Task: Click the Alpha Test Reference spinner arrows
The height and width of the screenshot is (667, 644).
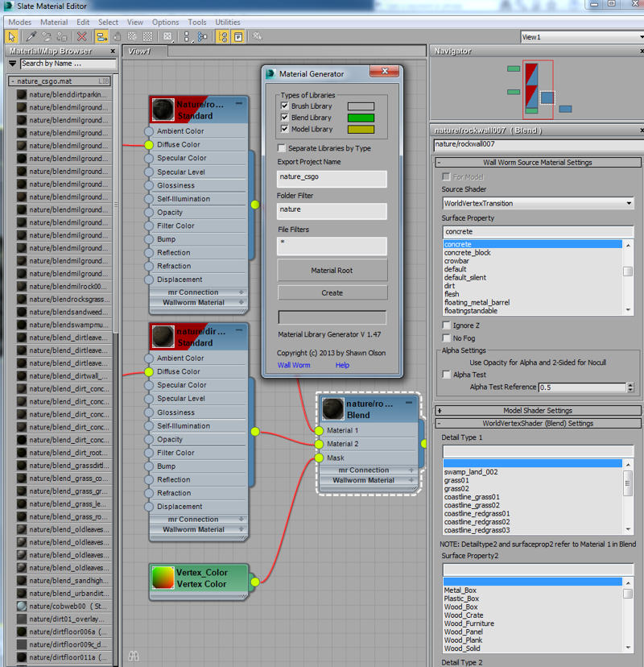Action: pos(630,387)
